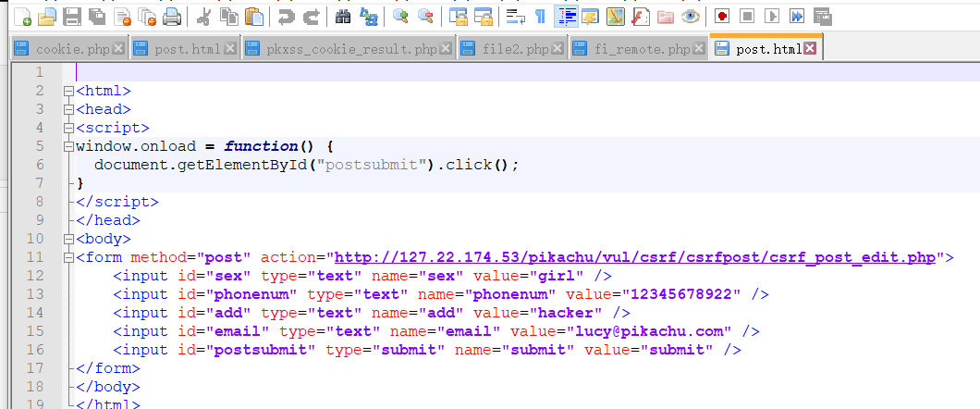
Task: Click the function keyword on line 5
Action: [x=262, y=147]
